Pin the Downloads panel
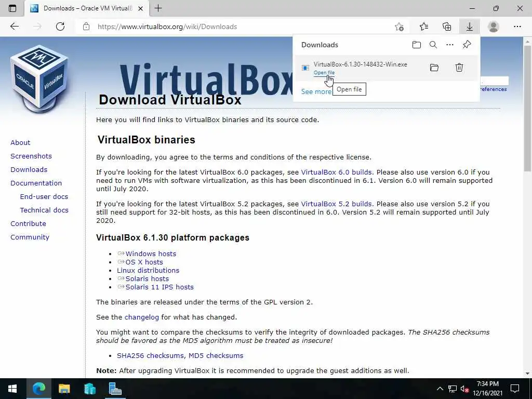532x399 pixels. [467, 45]
